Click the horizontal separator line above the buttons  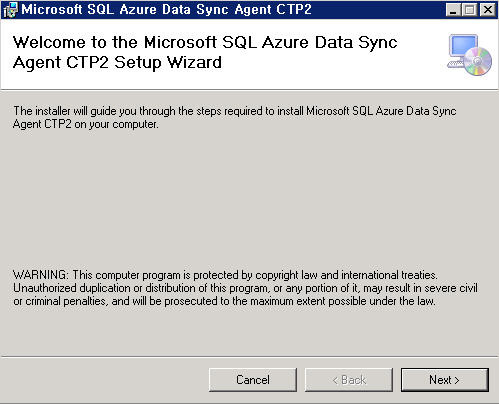coord(249,357)
